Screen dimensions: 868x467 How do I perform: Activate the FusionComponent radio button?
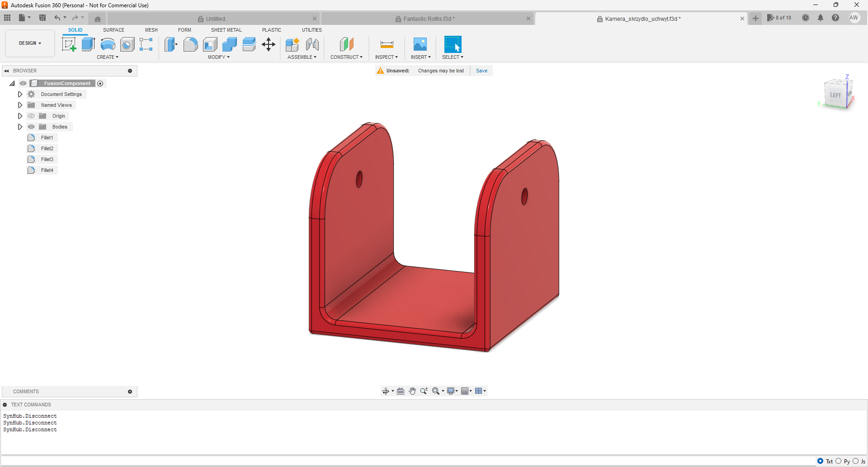pyautogui.click(x=100, y=83)
